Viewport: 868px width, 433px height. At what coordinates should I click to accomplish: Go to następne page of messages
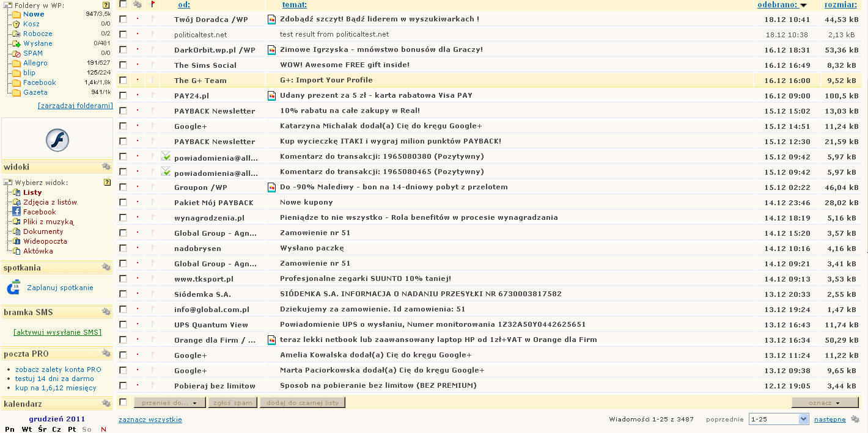[x=830, y=419]
